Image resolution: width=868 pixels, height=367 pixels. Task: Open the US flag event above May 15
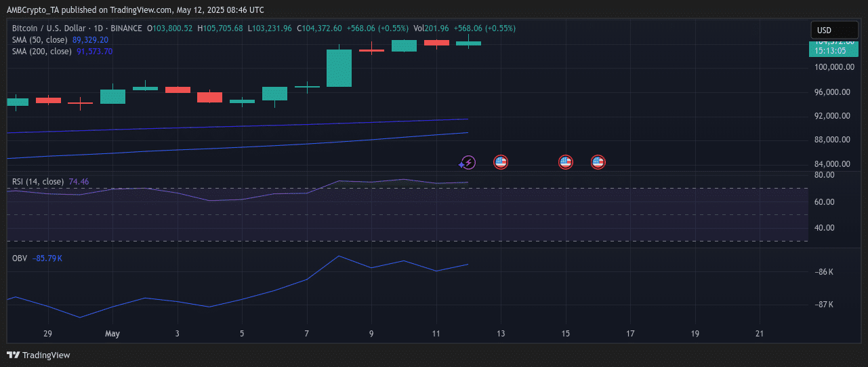(565, 162)
